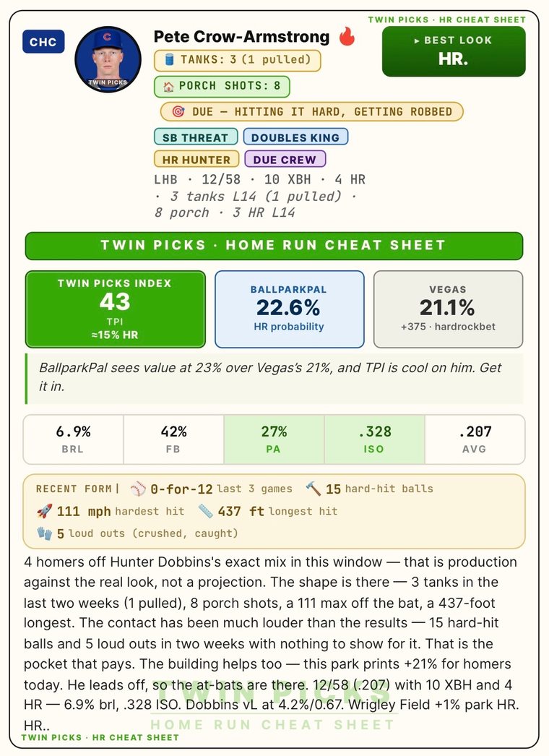Select the highlighted .328 ISO stat cell
The image size is (549, 756).
pyautogui.click(x=374, y=439)
